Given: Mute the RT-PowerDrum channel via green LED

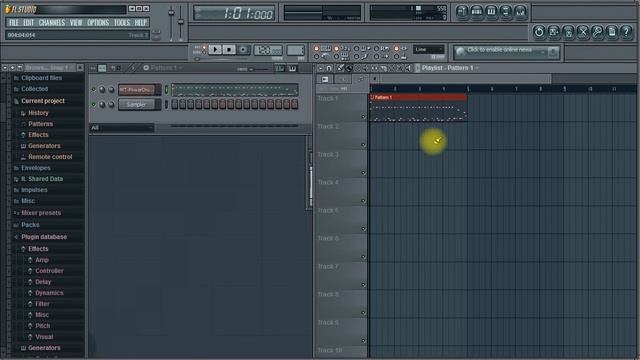Looking at the screenshot, I should (93, 89).
